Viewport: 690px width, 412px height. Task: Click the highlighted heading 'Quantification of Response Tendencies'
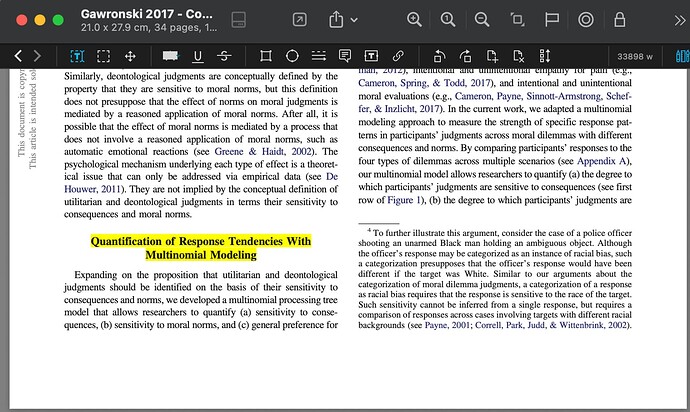[x=201, y=241]
